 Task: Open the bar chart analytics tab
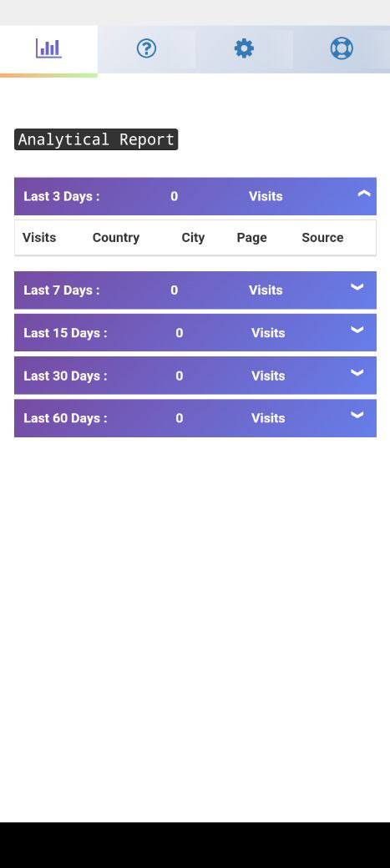[48, 48]
